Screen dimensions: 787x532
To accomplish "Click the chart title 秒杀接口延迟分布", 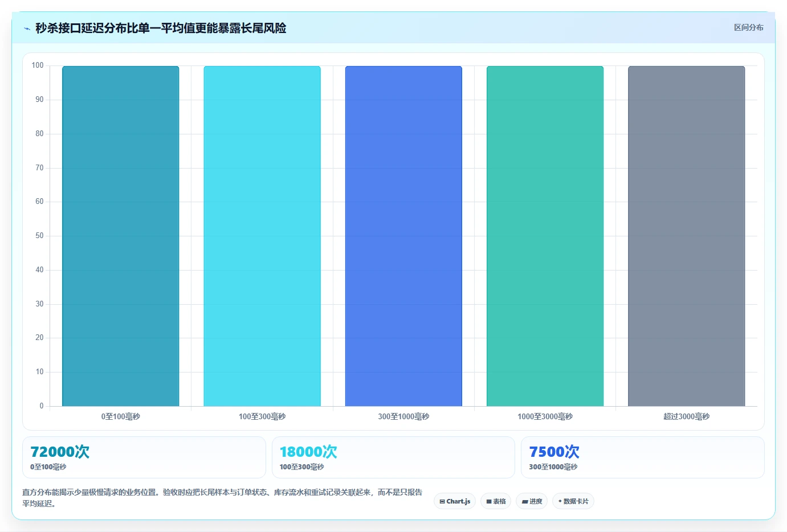I will point(161,28).
